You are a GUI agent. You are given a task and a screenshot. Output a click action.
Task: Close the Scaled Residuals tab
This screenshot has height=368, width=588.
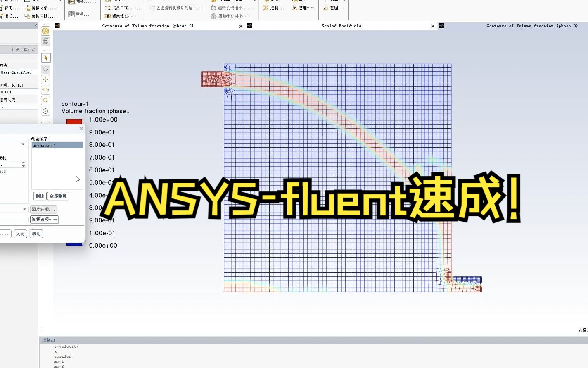click(433, 26)
